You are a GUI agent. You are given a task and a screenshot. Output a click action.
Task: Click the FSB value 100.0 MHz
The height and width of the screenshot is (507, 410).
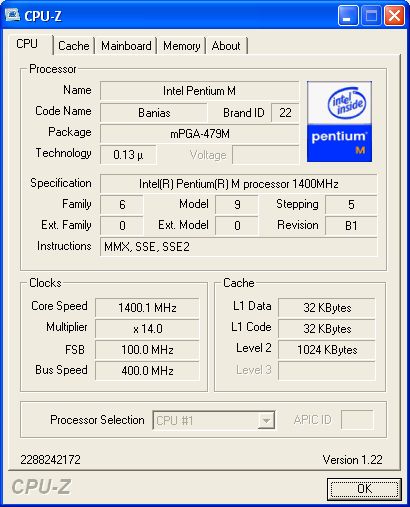pos(147,350)
